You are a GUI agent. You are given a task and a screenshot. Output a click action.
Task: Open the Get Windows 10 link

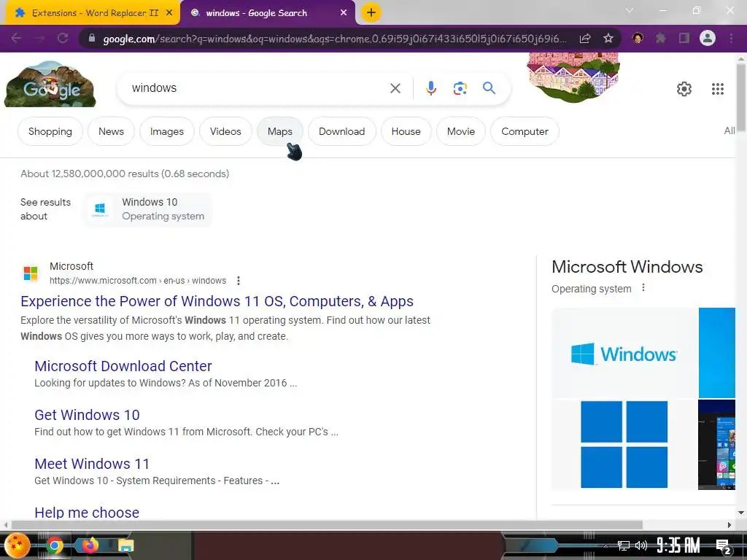pyautogui.click(x=87, y=415)
